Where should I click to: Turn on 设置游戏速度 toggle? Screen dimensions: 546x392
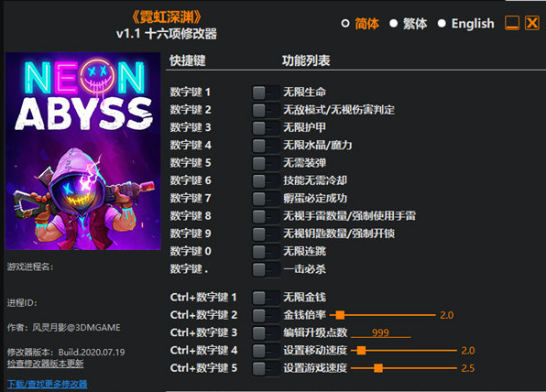point(266,368)
